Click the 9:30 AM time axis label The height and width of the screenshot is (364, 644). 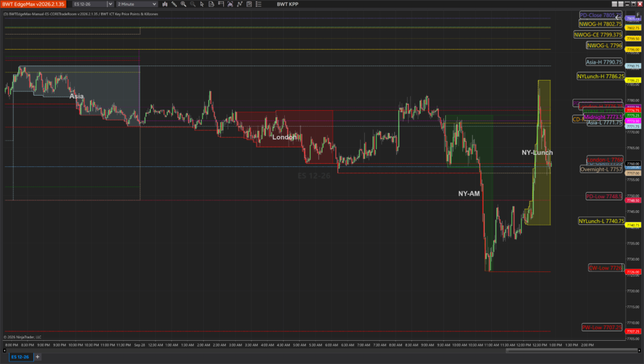tap(443, 345)
